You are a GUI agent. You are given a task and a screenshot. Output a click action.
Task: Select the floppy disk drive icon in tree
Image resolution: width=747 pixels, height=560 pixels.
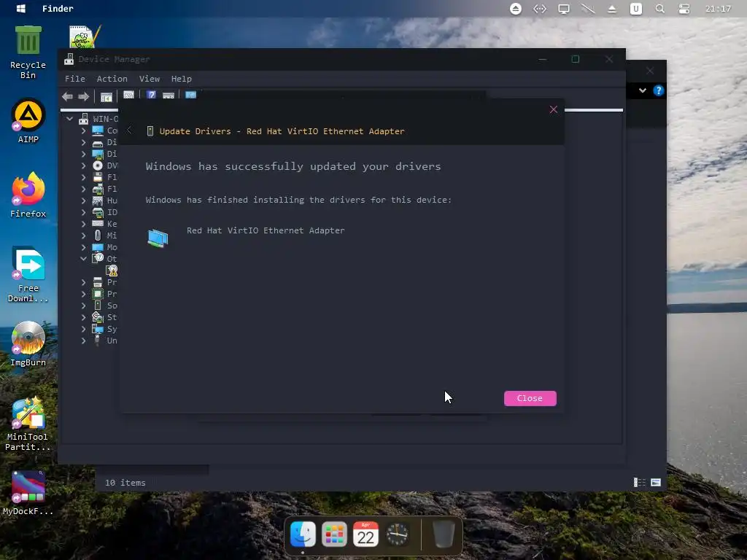98,177
